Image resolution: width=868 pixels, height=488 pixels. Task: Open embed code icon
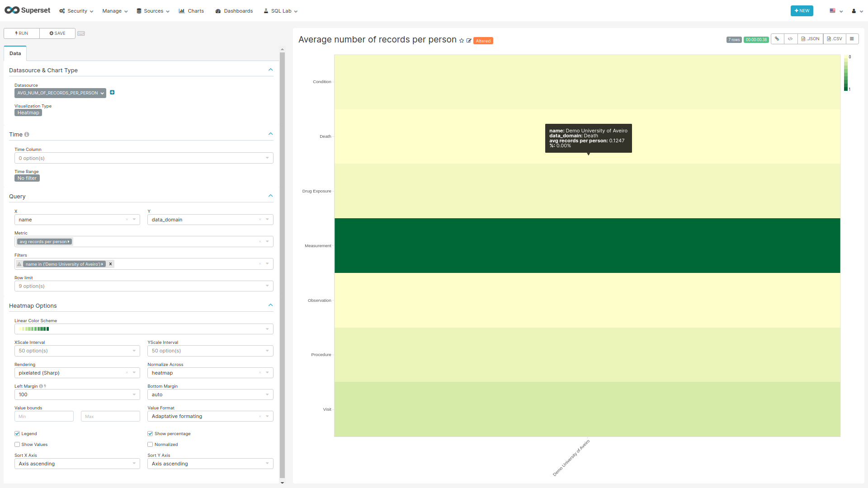[790, 39]
